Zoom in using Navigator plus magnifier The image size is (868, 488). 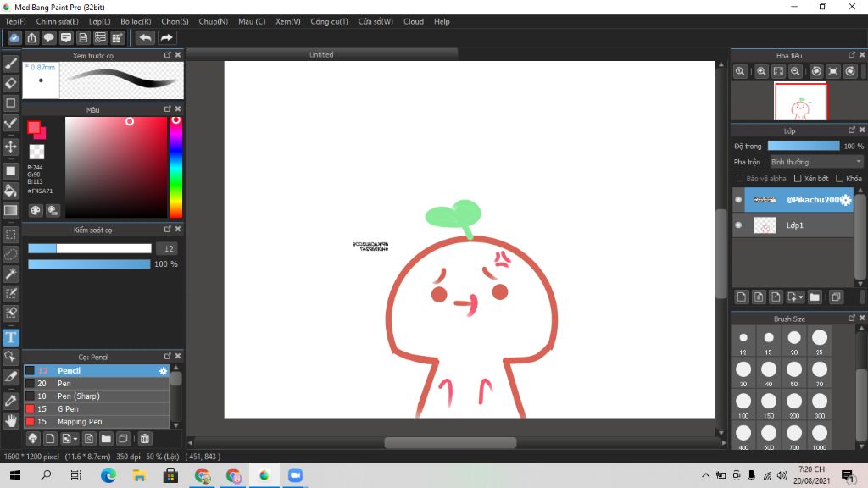click(762, 71)
